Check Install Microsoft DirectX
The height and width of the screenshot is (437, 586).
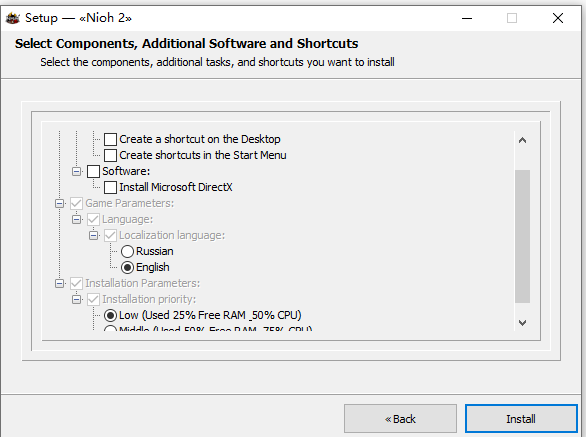(x=110, y=188)
